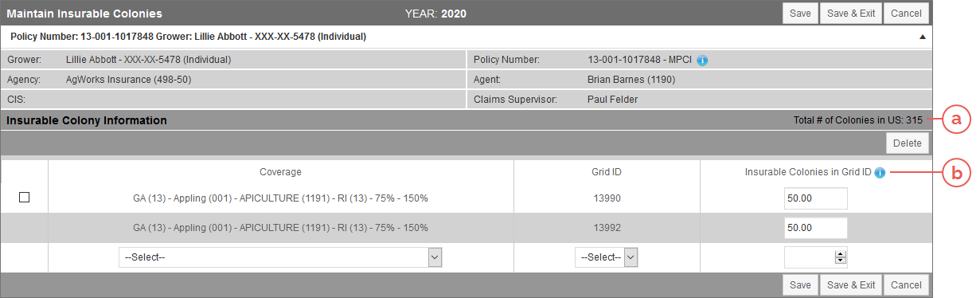Click the Delete button
Viewport: 980px width, 298px height.
(907, 143)
